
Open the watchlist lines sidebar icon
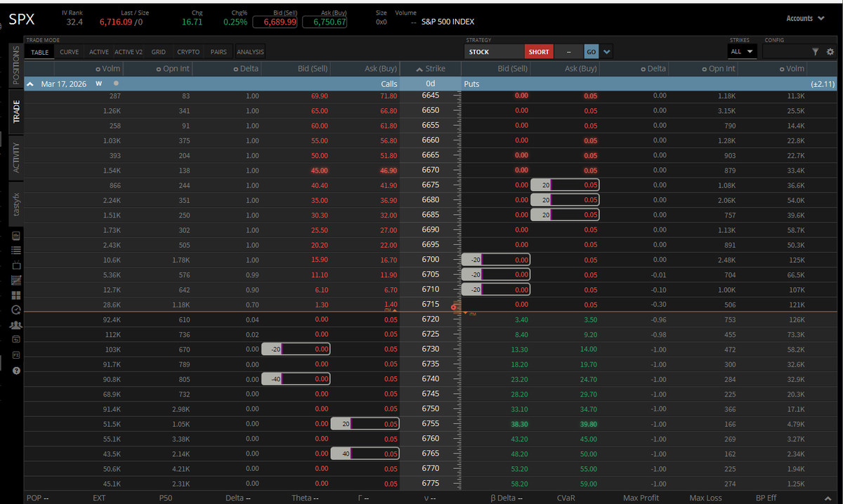16,250
